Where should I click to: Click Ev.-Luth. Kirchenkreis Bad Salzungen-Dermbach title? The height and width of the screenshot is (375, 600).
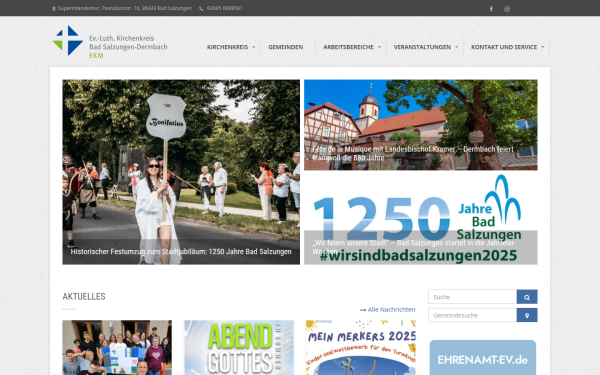coord(128,42)
